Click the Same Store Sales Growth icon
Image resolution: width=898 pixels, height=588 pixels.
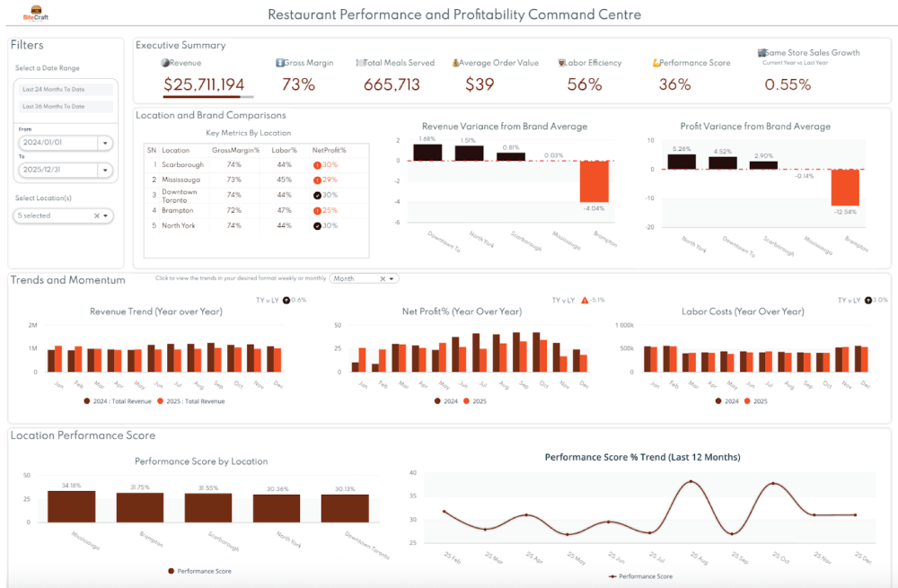[762, 53]
